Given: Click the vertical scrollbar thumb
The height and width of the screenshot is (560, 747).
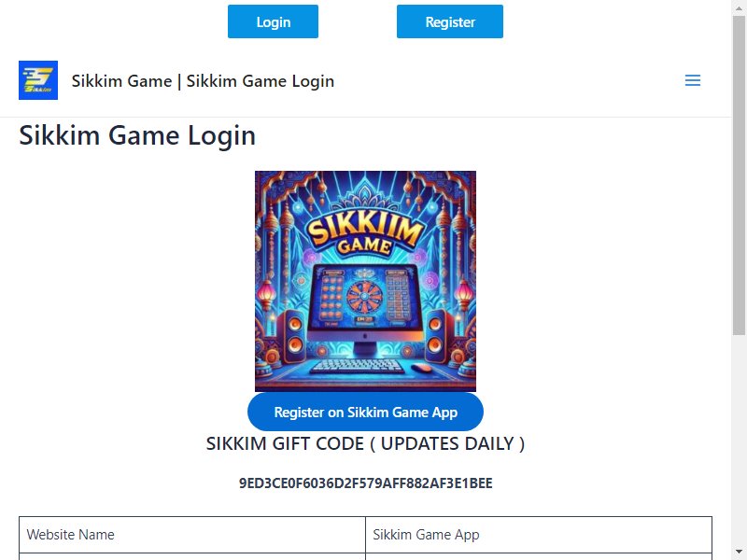Looking at the screenshot, I should [739, 174].
